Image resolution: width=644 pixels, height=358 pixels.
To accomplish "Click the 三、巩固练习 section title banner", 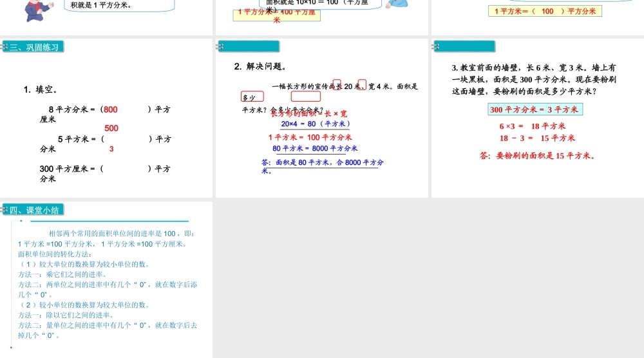I will click(x=36, y=47).
